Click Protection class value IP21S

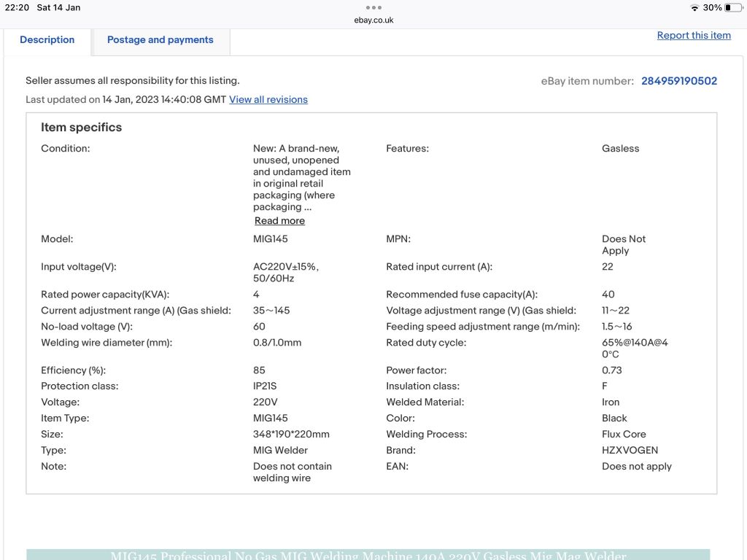[264, 386]
